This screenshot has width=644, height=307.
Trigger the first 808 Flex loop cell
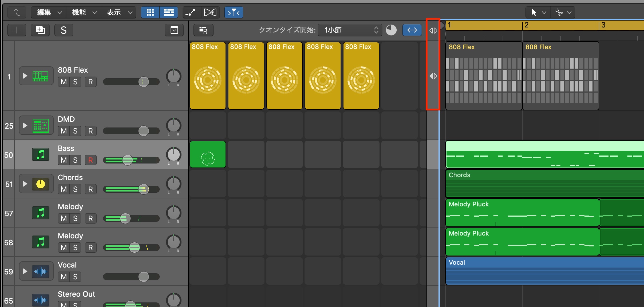tap(208, 76)
